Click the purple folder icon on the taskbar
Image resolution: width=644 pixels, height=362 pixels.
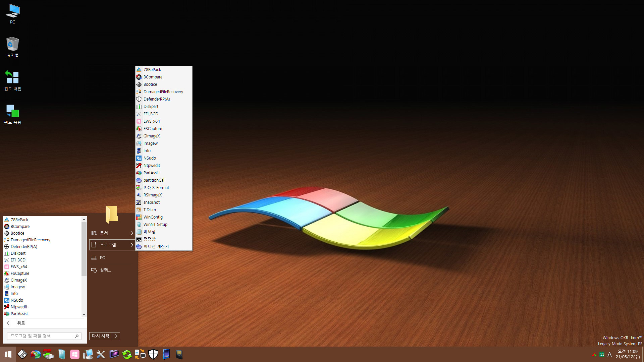pos(114,354)
